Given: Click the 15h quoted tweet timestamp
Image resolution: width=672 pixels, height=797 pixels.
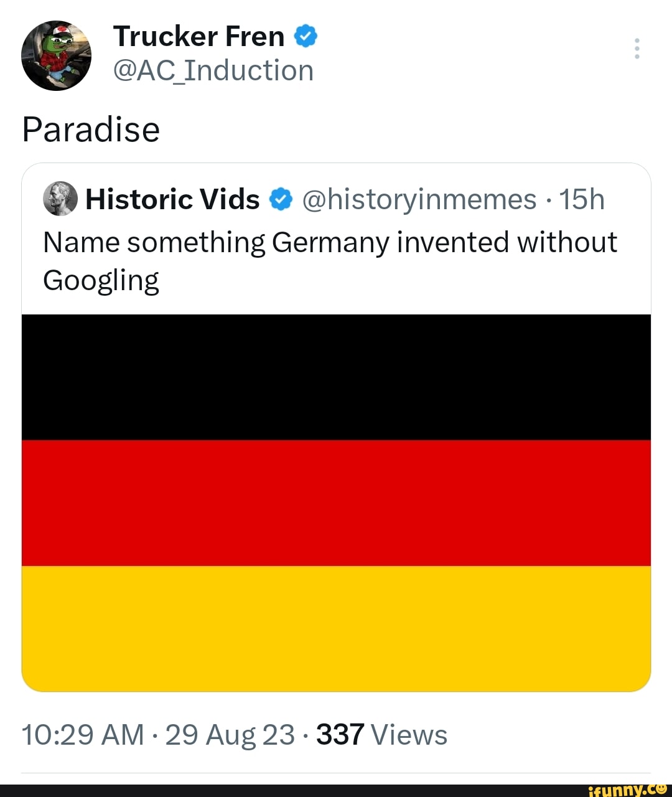Looking at the screenshot, I should point(581,200).
